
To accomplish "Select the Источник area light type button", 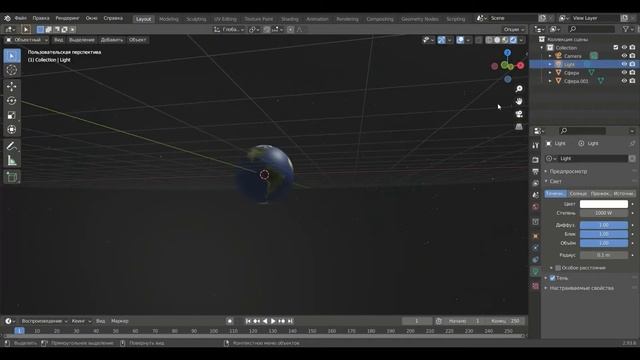I will click(x=624, y=193).
